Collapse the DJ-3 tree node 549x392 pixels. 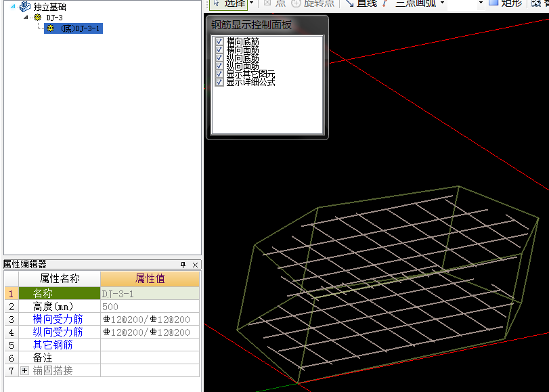tap(26, 18)
